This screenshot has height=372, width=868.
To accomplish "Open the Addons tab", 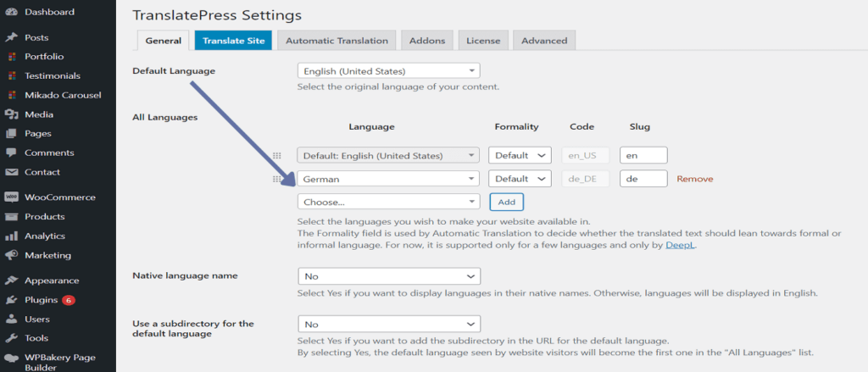I will [x=427, y=41].
